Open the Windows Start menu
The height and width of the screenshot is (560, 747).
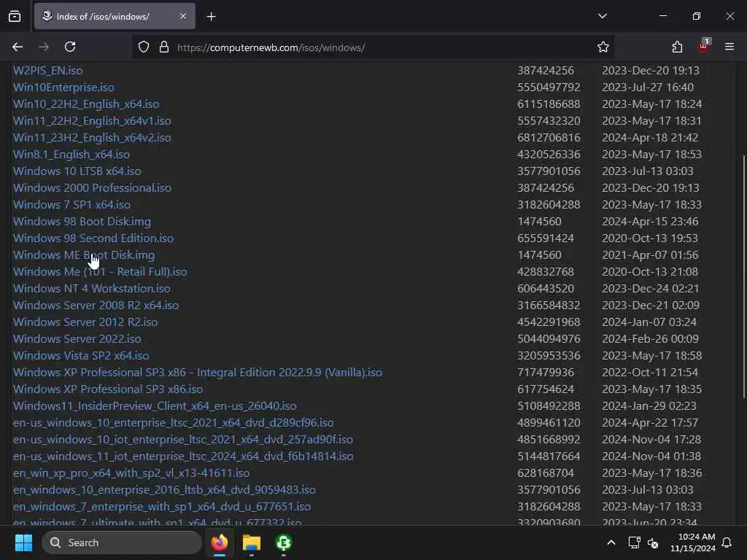(x=23, y=542)
